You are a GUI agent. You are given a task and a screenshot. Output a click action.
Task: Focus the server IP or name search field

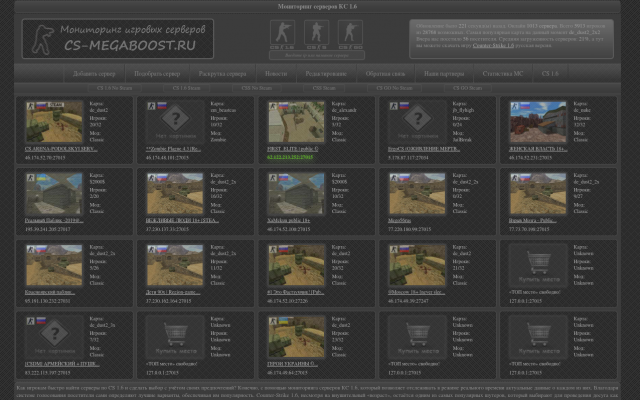(x=317, y=55)
